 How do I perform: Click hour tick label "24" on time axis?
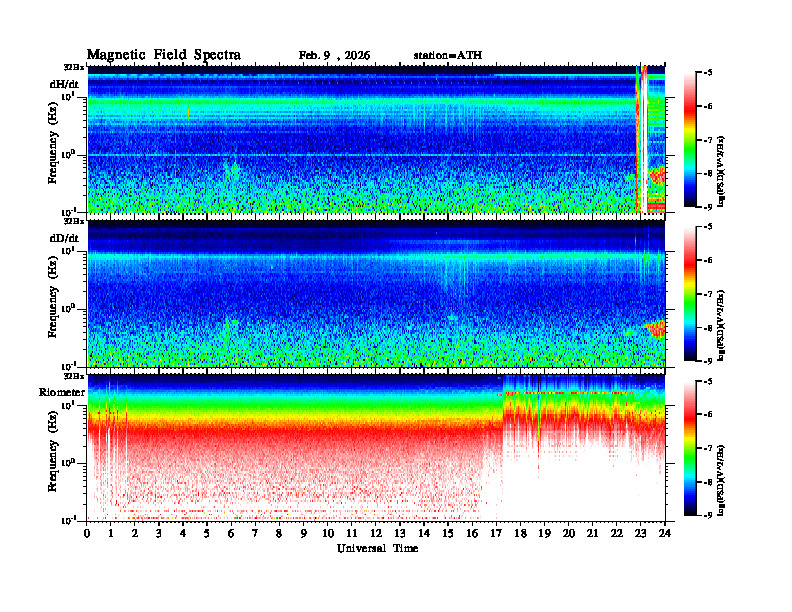pos(665,534)
